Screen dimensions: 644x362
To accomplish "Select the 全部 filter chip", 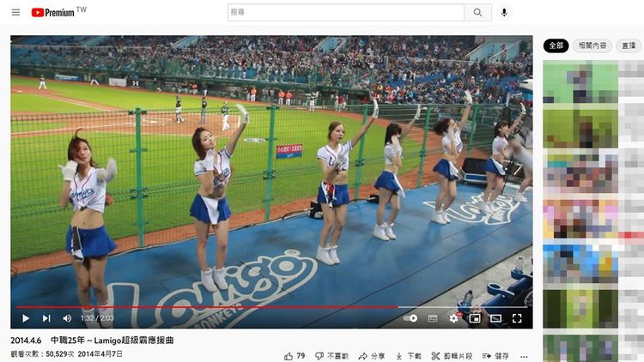I will tap(556, 45).
